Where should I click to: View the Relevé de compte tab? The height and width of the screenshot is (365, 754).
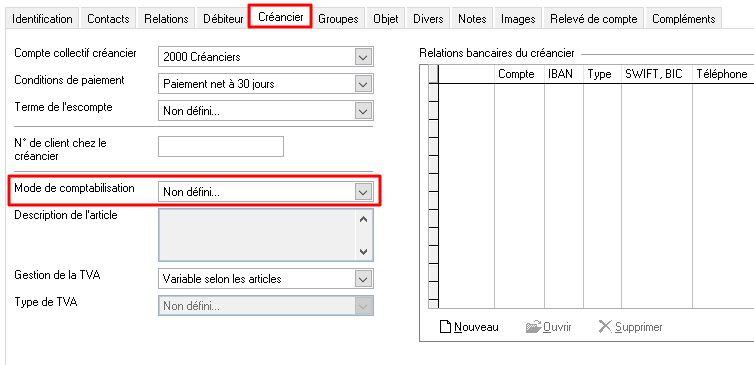pyautogui.click(x=593, y=19)
